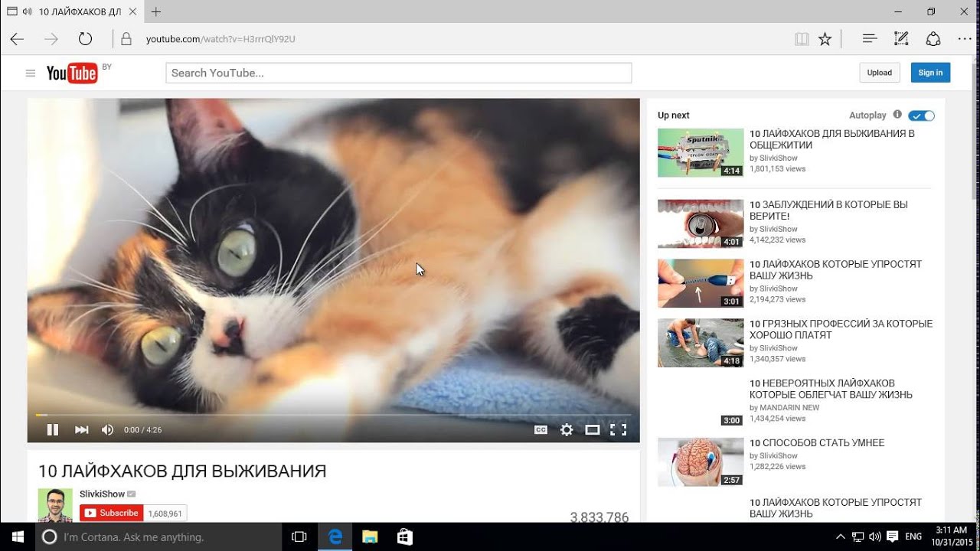The image size is (980, 551).
Task: Click subscriber count 1,608,961
Action: [x=165, y=514]
